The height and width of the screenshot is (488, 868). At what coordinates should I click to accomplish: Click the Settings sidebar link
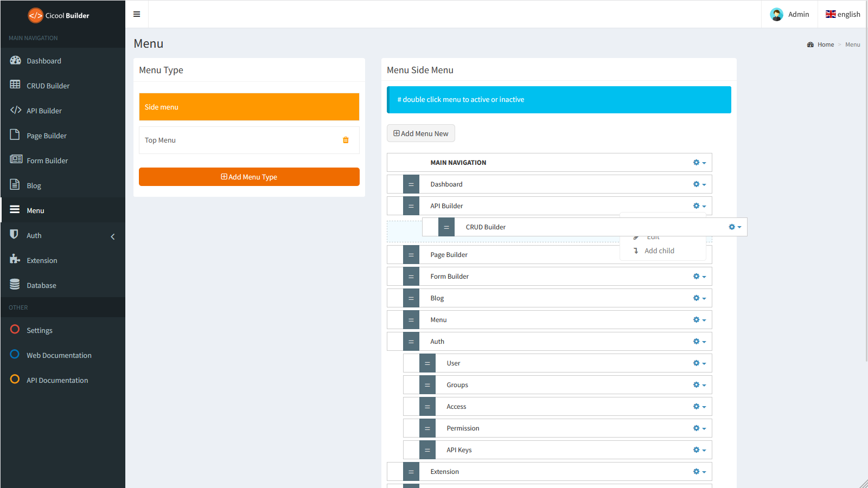pyautogui.click(x=63, y=330)
